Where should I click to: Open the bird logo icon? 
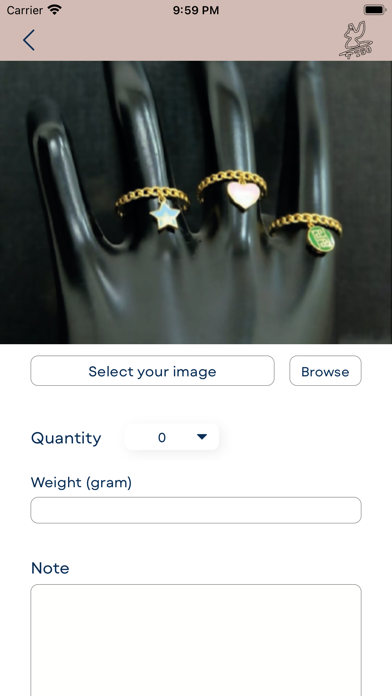click(x=356, y=40)
